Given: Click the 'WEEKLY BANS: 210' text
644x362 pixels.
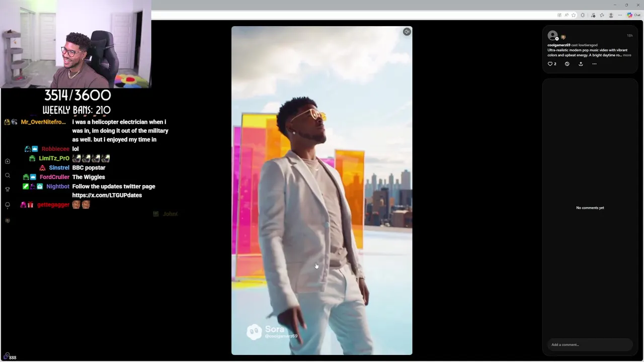Looking at the screenshot, I should (x=76, y=110).
